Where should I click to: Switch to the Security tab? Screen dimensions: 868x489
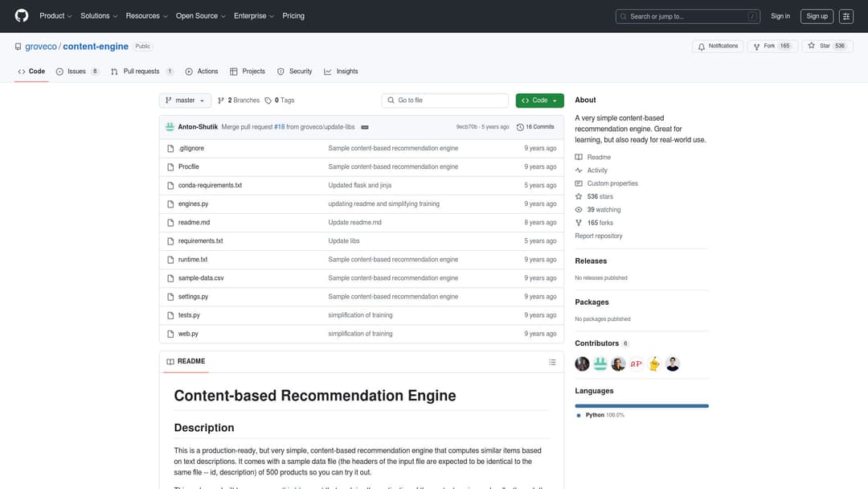click(294, 72)
